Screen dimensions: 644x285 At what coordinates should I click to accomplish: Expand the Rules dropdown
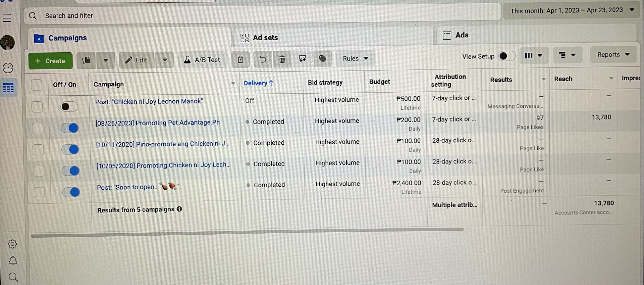coord(355,59)
